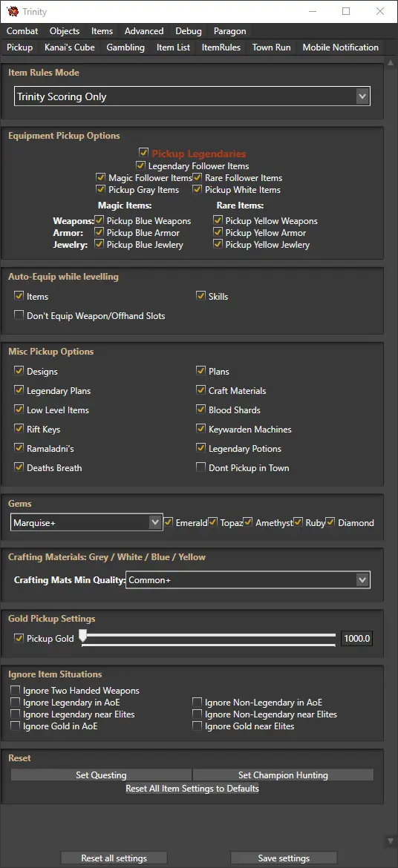Switch to the Town Run sub-tab

pyautogui.click(x=272, y=47)
